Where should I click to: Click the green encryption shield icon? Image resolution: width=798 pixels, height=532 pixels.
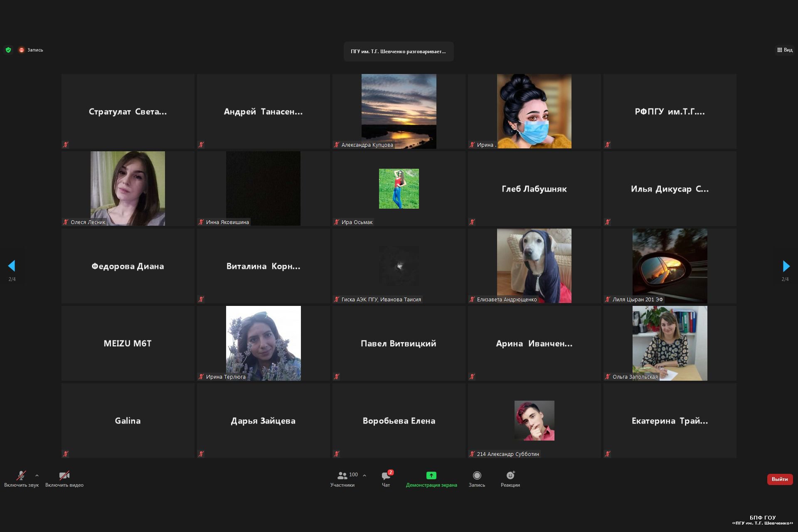(8, 50)
